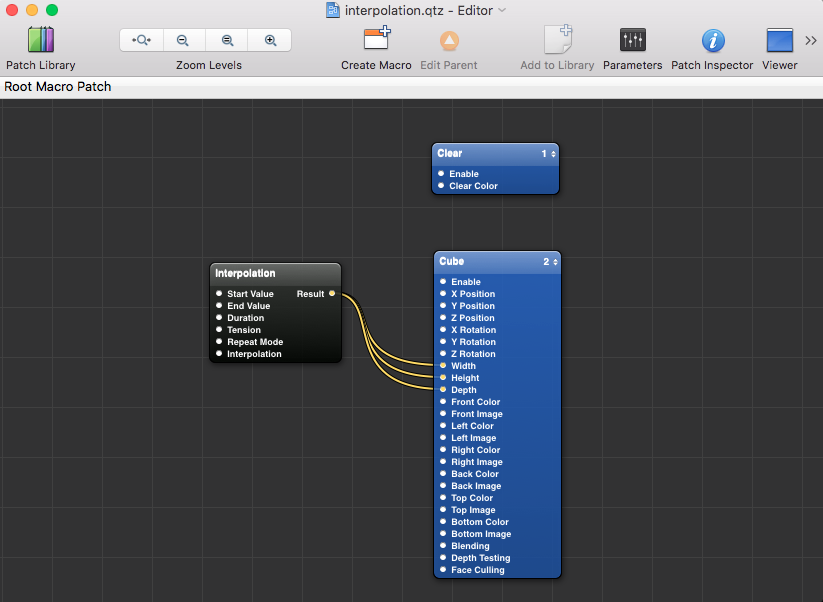Image resolution: width=823 pixels, height=602 pixels.
Task: Click the Interpolation input port at bottom
Action: click(x=219, y=353)
